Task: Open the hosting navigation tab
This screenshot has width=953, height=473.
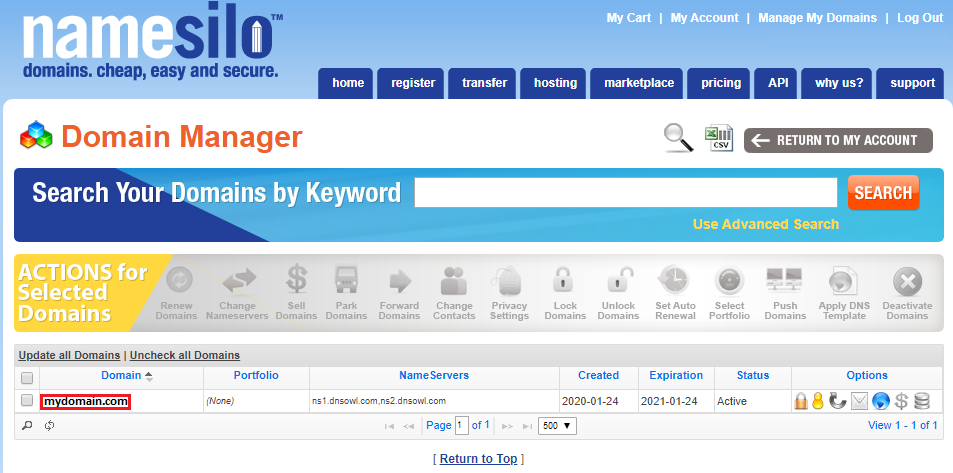Action: [x=553, y=83]
